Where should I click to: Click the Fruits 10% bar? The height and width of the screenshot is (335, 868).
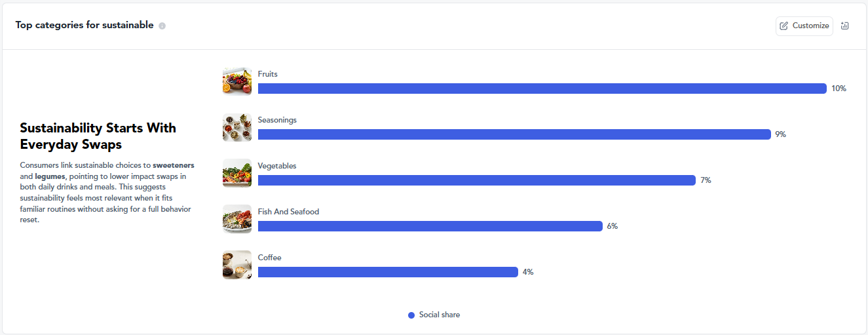[x=542, y=89]
